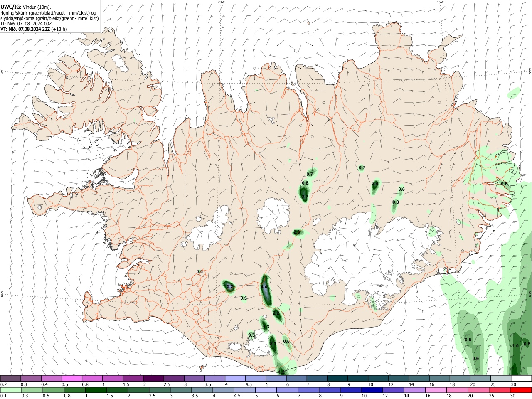Screen dimensions: 532x399
Task: Select the 2.7 precipitation label
Action: [305, 197]
